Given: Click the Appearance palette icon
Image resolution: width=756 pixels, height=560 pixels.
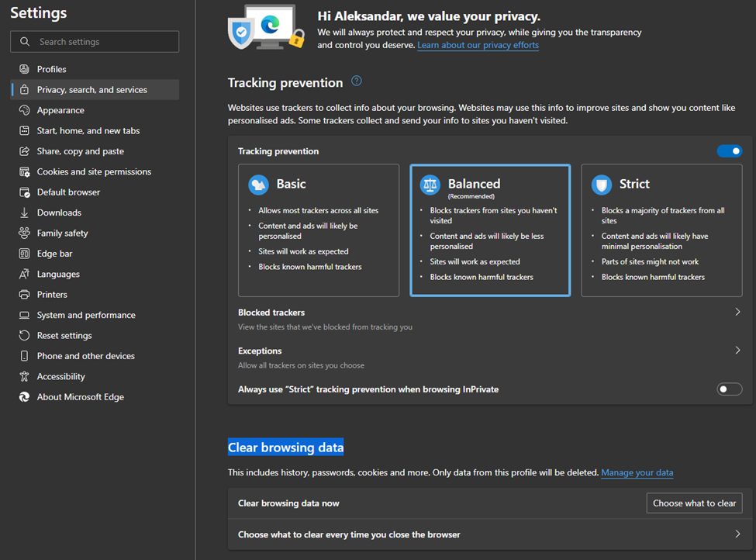Looking at the screenshot, I should 24,110.
